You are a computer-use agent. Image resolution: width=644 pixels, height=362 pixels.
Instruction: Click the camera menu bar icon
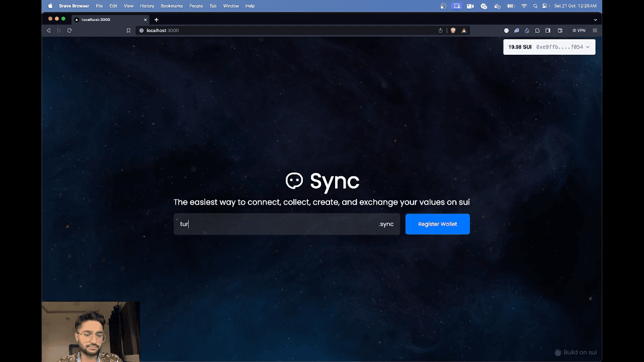click(x=470, y=6)
